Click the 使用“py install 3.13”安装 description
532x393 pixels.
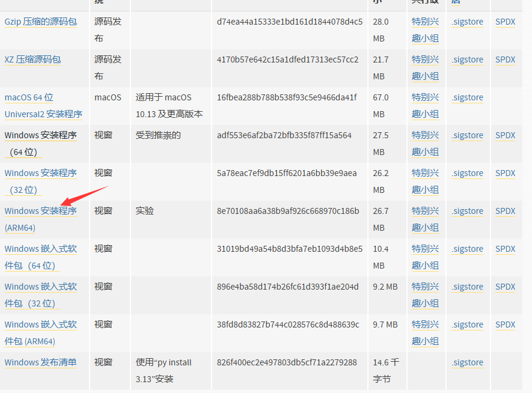164,371
